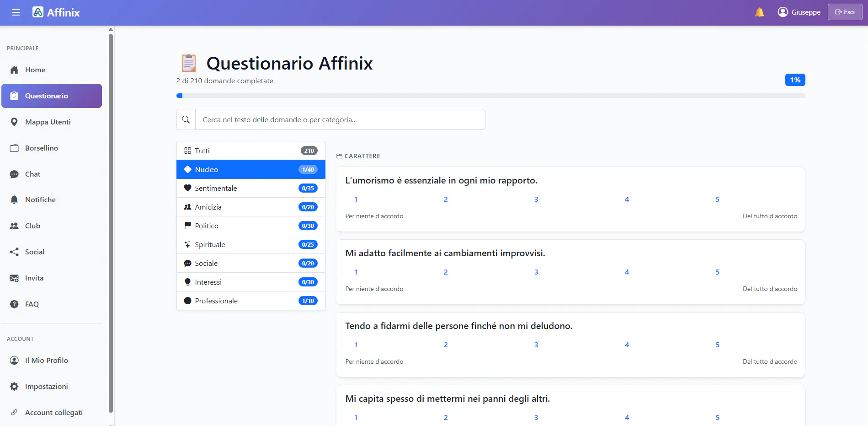Click the Notifiche bell icon in sidebar
Viewport: 868px width, 426px height.
14,200
